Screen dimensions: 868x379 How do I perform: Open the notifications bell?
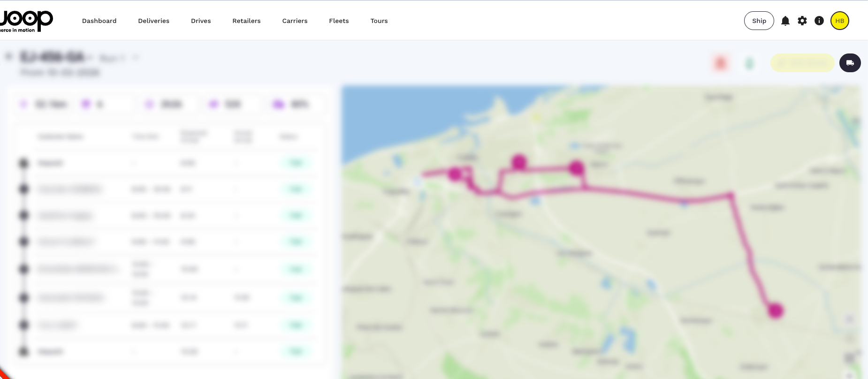tap(785, 21)
